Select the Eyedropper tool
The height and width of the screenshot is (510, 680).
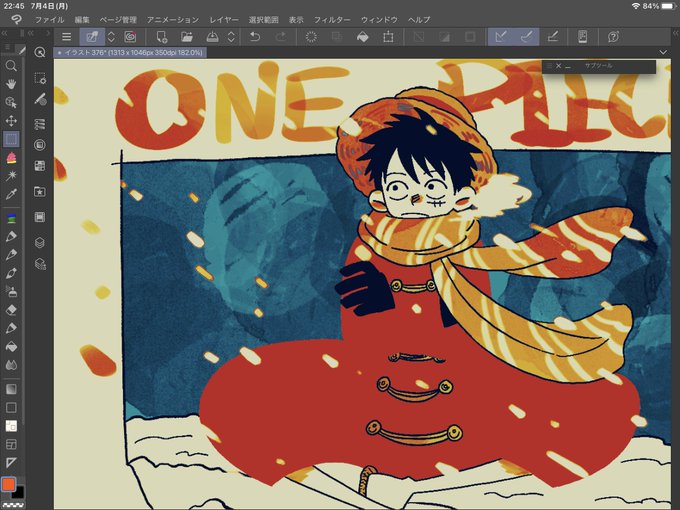(11, 194)
